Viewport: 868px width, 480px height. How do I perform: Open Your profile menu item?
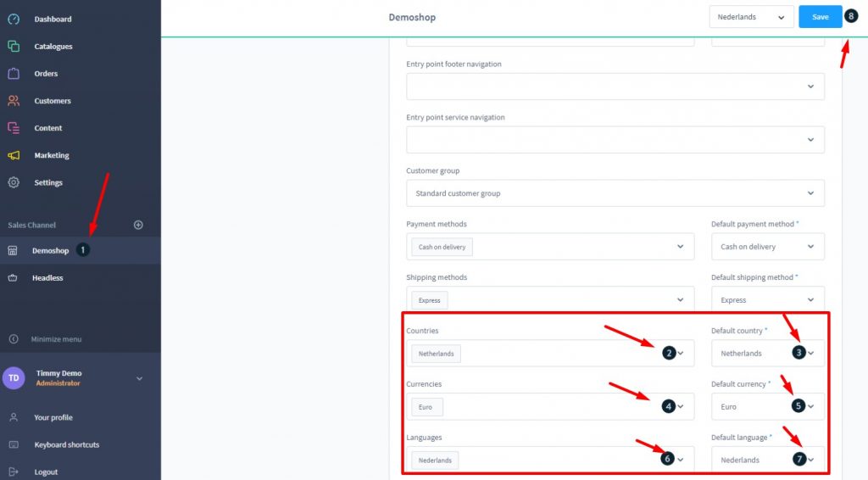(x=53, y=417)
